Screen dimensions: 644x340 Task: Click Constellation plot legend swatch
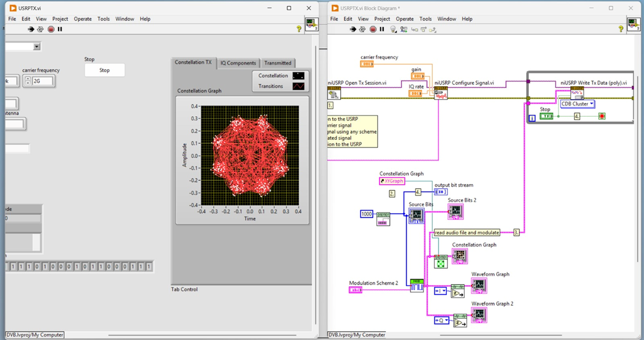pos(299,75)
